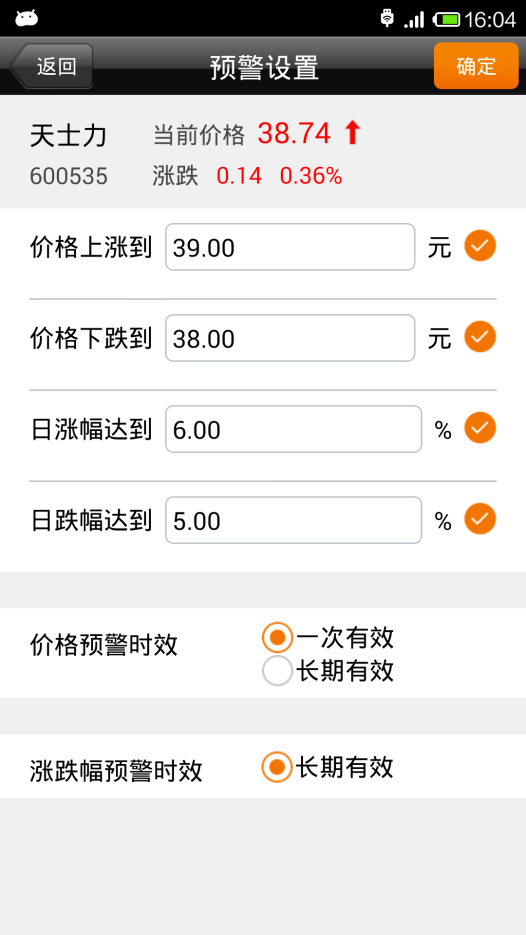Focus the 6.00 daily gain field
Screen dimensions: 526x935
click(293, 429)
